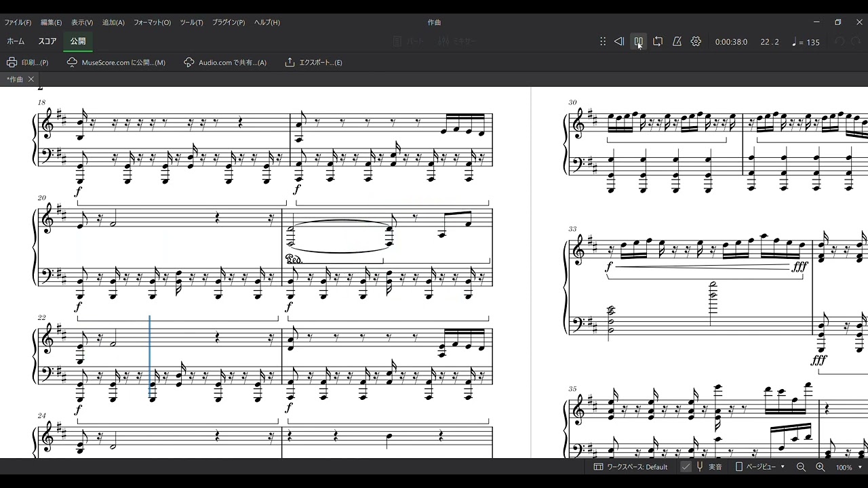Open the 編集(E) menu
The height and width of the screenshot is (488, 868).
point(51,22)
